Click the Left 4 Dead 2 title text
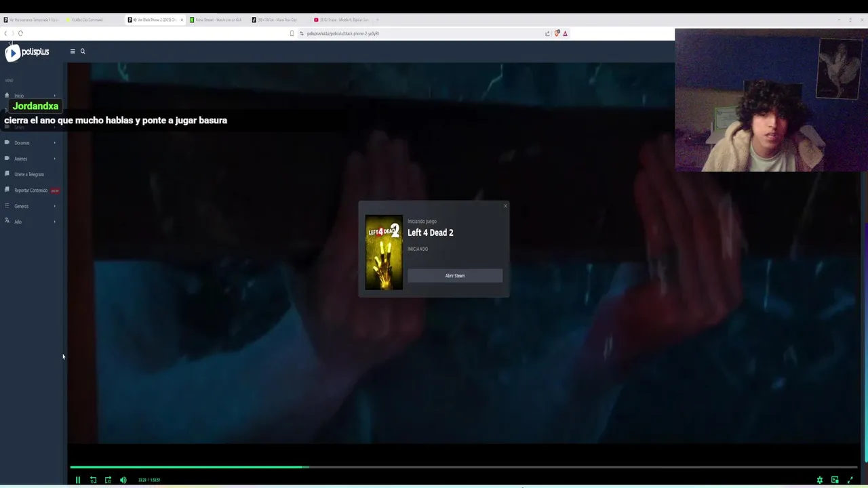The width and height of the screenshot is (868, 488). 431,232
